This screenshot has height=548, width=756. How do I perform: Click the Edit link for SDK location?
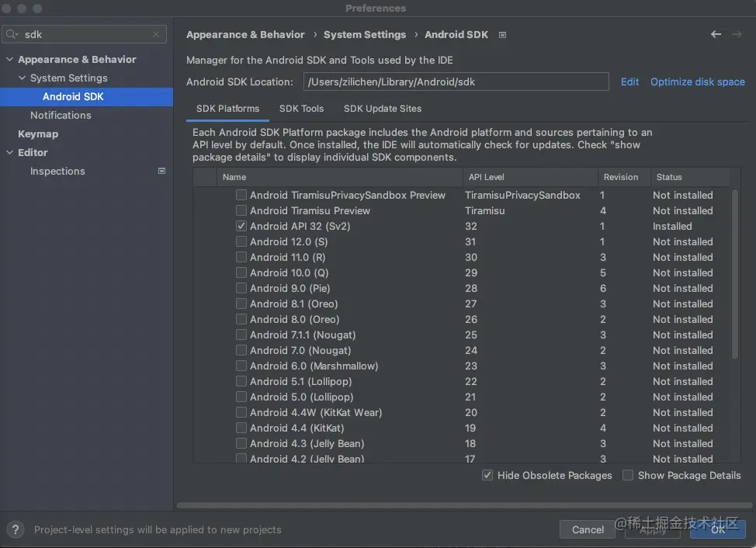click(x=629, y=82)
